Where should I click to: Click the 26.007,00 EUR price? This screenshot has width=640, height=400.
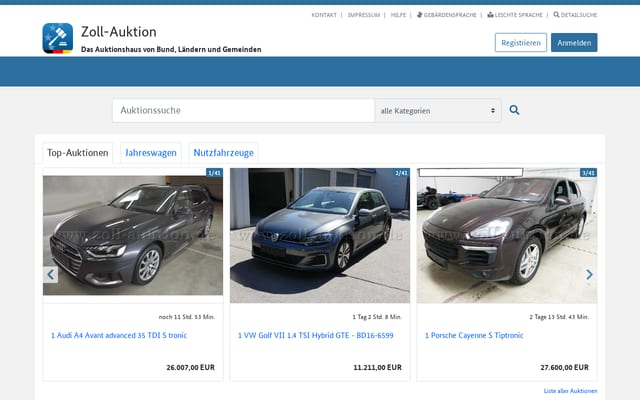[x=191, y=367]
